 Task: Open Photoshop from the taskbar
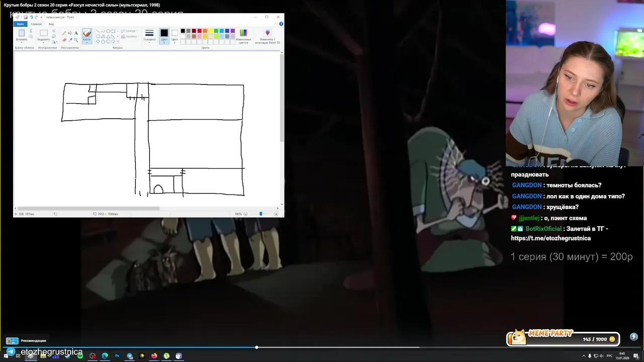(x=117, y=356)
